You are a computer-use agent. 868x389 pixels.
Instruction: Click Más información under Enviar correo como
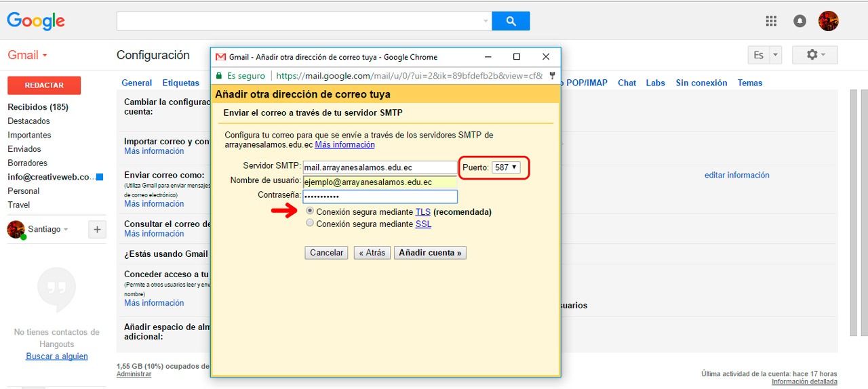pyautogui.click(x=154, y=204)
